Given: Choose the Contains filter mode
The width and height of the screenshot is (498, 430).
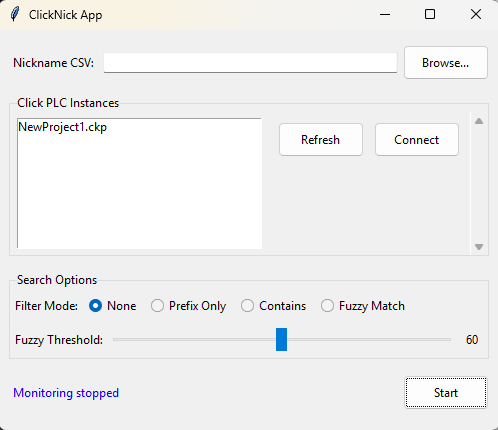Looking at the screenshot, I should pos(273,306).
